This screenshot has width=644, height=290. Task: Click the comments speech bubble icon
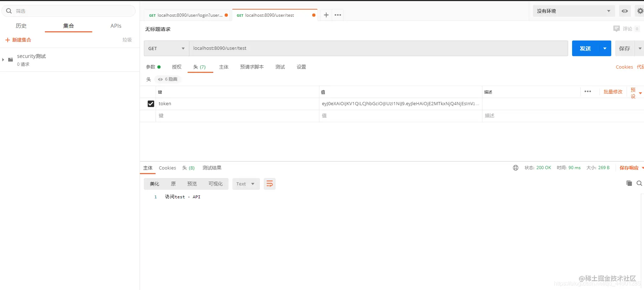click(x=617, y=29)
